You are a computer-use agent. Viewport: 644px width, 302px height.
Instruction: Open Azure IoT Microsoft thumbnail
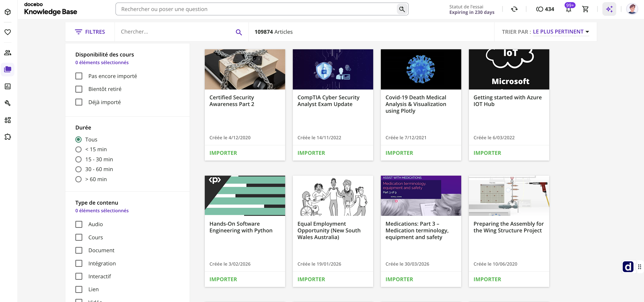coord(509,69)
